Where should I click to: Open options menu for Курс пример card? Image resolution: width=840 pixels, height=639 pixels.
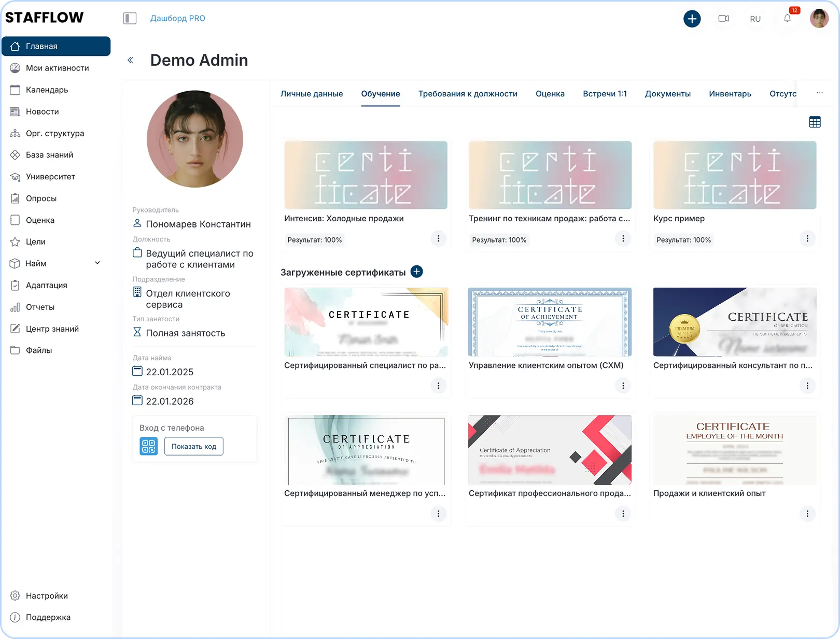click(x=807, y=239)
